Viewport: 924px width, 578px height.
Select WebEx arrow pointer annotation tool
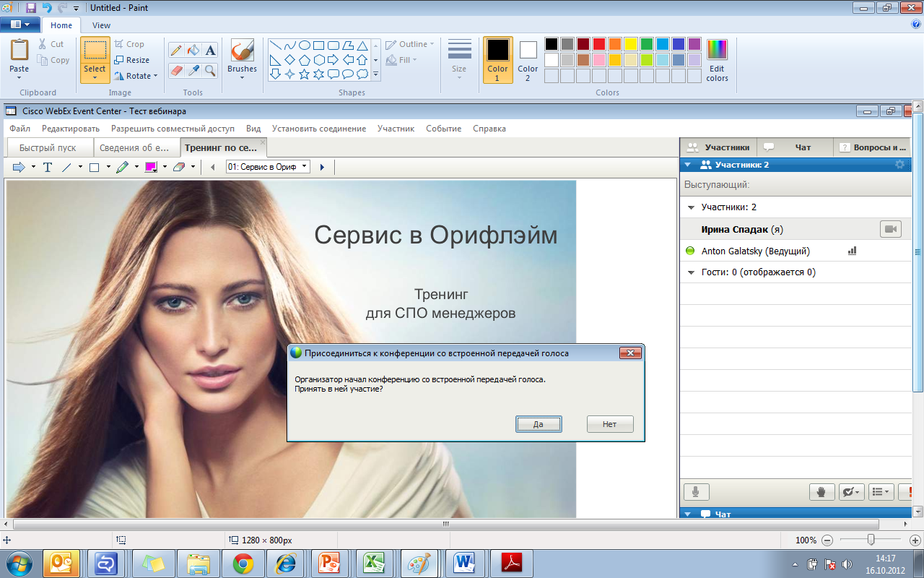19,167
